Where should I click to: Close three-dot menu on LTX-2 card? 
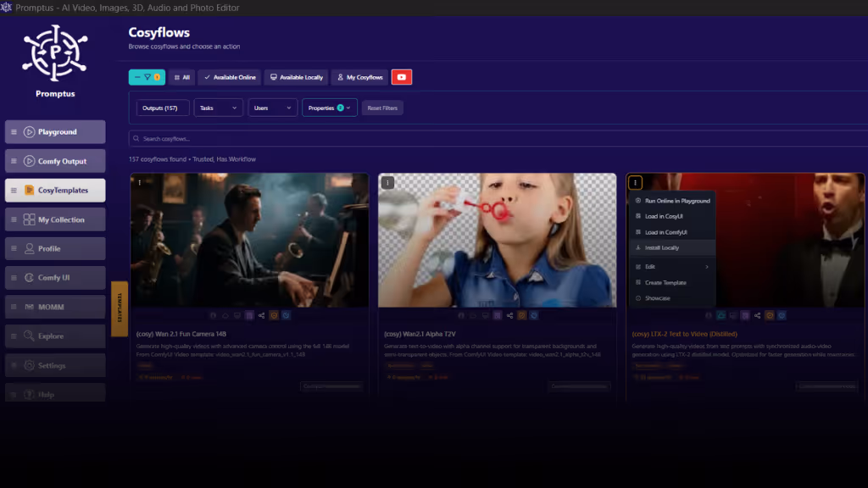pos(635,183)
